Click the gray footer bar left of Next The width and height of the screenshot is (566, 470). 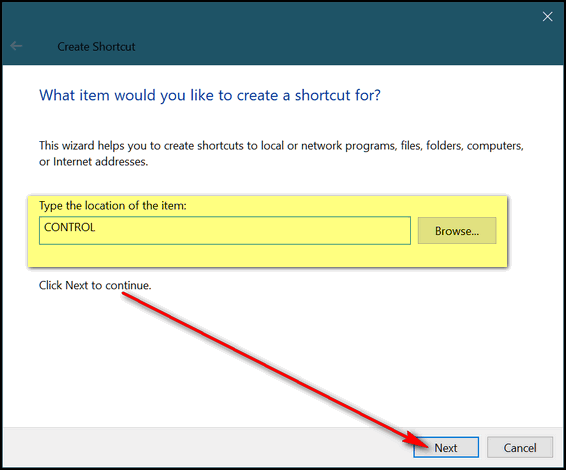point(206,448)
